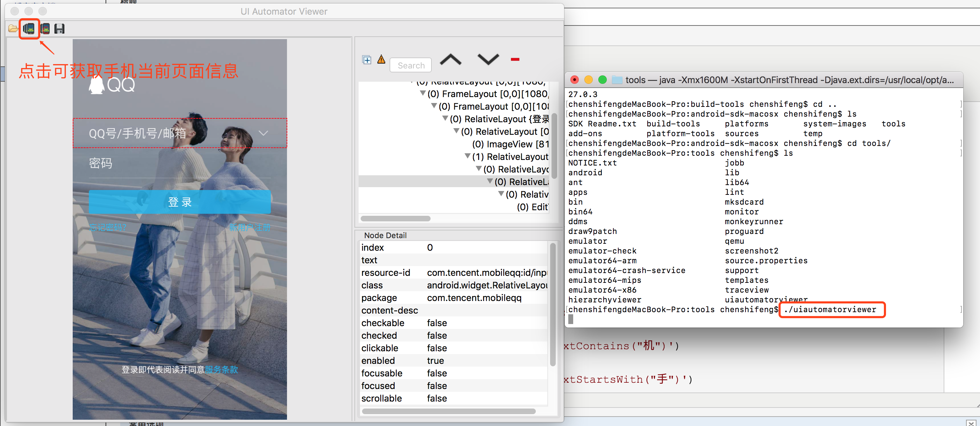Viewport: 980px width, 426px height.
Task: Click inside the Search input field
Action: (410, 65)
